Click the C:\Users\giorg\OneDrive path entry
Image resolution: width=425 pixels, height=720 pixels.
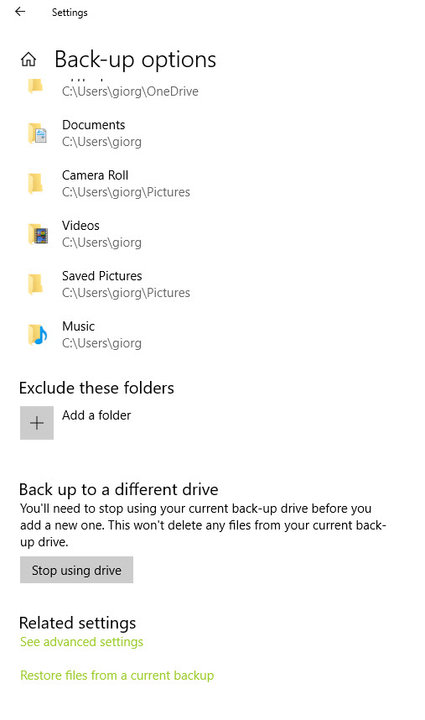pyautogui.click(x=130, y=91)
